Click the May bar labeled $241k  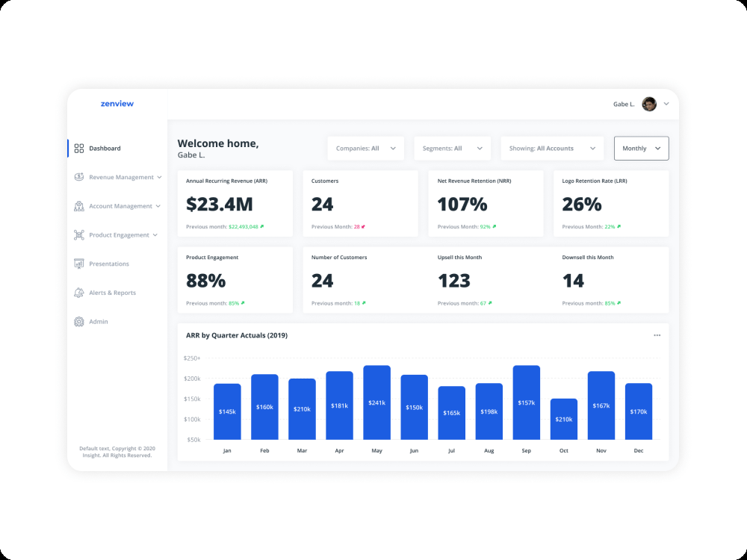(x=376, y=403)
